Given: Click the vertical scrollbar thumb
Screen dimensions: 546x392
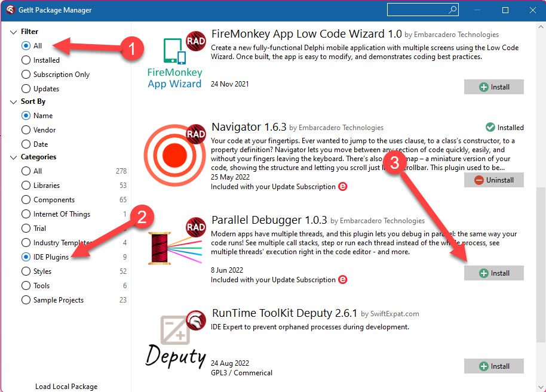Looking at the screenshot, I should (541, 264).
